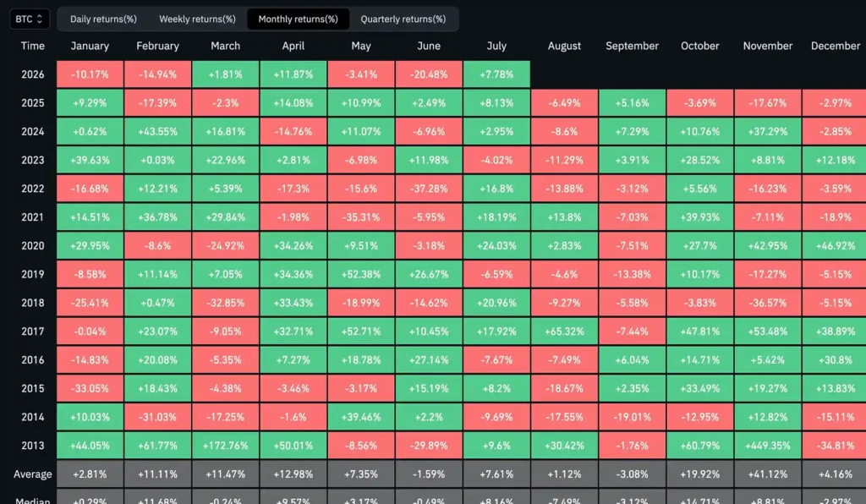Click the +39.63% cell for January 2023
Image resolution: width=866 pixels, height=504 pixels.
click(x=90, y=160)
